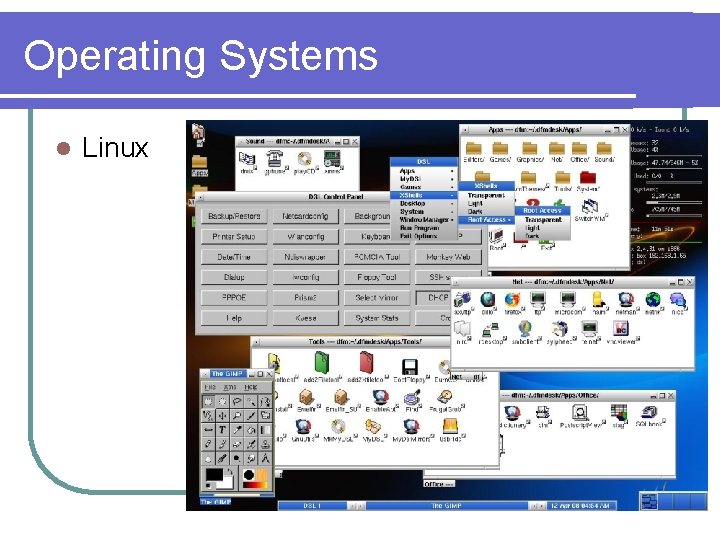Open BootFloppy in the Tools window
This screenshot has width=720, height=540.
coord(409,369)
